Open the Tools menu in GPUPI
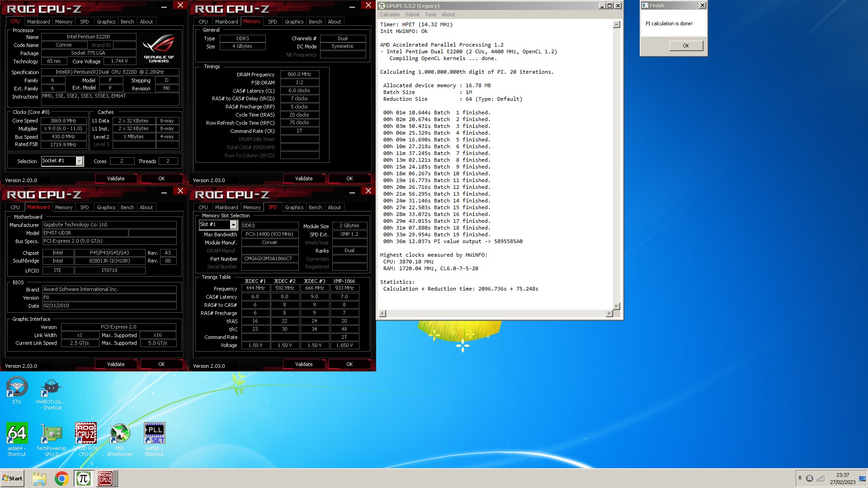Image resolution: width=868 pixels, height=488 pixels. (x=430, y=14)
